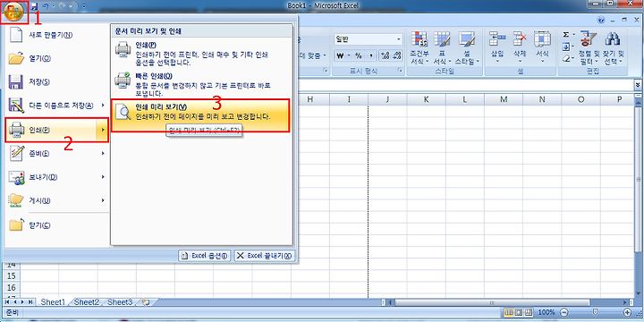Viewport: 644px width, 322px height.
Task: Expand the 다른 이름으로 저장 submenu arrow
Action: [103, 106]
